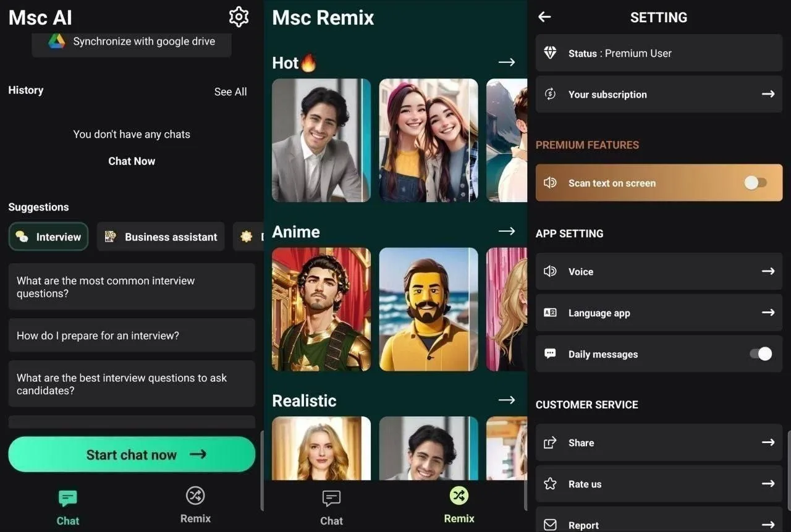This screenshot has width=791, height=532.
Task: Choose "What are the most common interview questions?"
Action: point(132,287)
